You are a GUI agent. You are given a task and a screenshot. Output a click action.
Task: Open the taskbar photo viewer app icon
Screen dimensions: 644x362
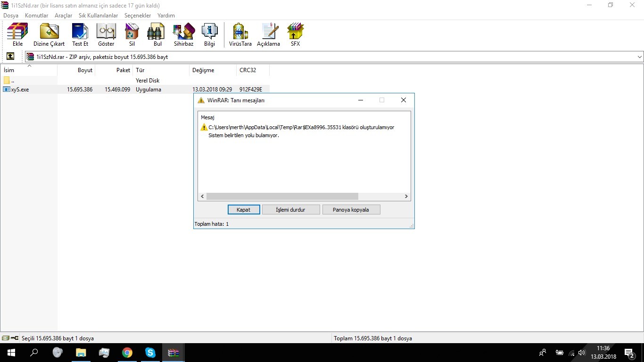(x=104, y=353)
